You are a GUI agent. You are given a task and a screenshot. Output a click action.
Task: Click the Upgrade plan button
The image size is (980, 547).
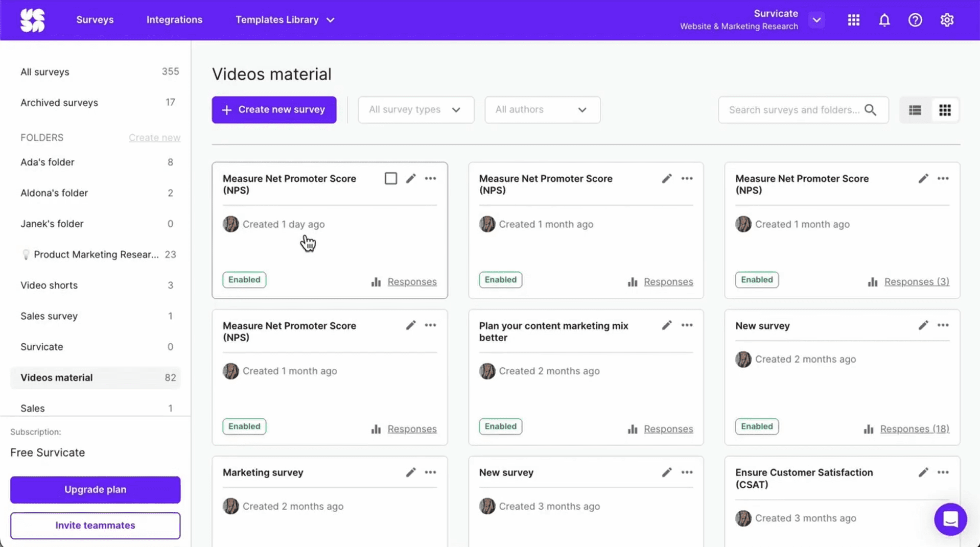[95, 489]
